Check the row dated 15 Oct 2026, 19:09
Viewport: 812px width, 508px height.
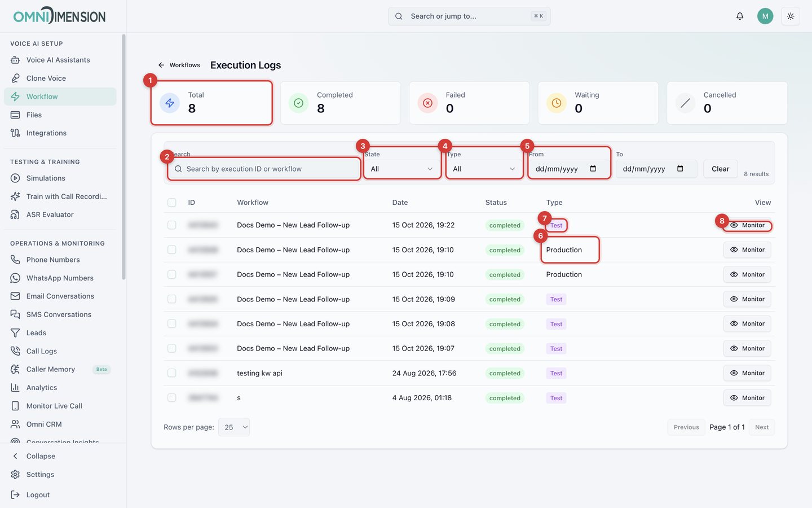[x=172, y=299]
